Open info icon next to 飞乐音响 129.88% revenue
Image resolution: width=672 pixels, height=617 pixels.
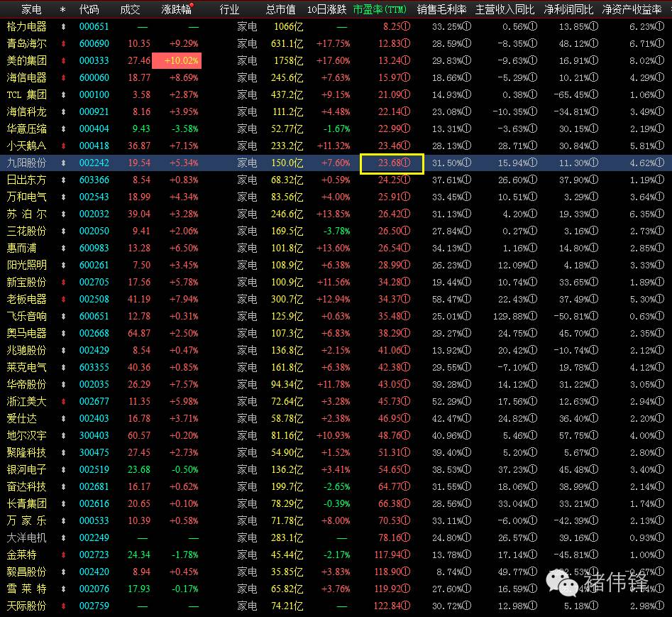pos(532,316)
